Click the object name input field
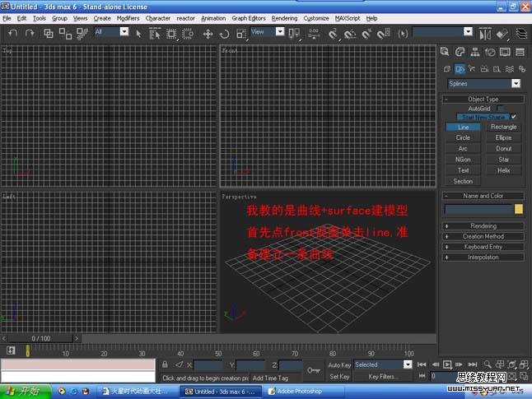Screen dimensions: 532x399 pos(478,209)
